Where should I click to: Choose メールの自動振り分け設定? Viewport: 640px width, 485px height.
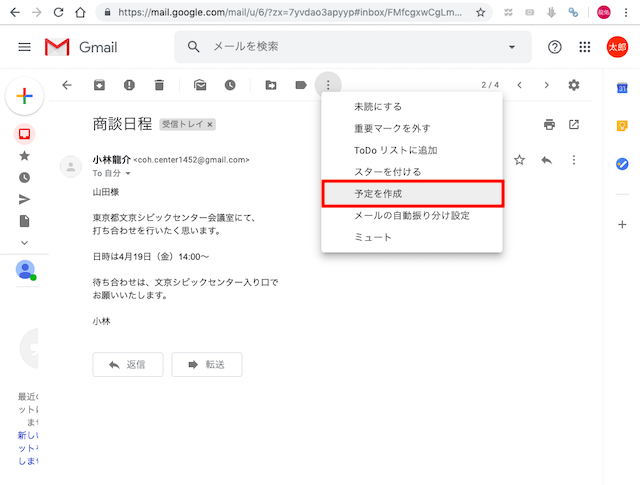tap(412, 215)
